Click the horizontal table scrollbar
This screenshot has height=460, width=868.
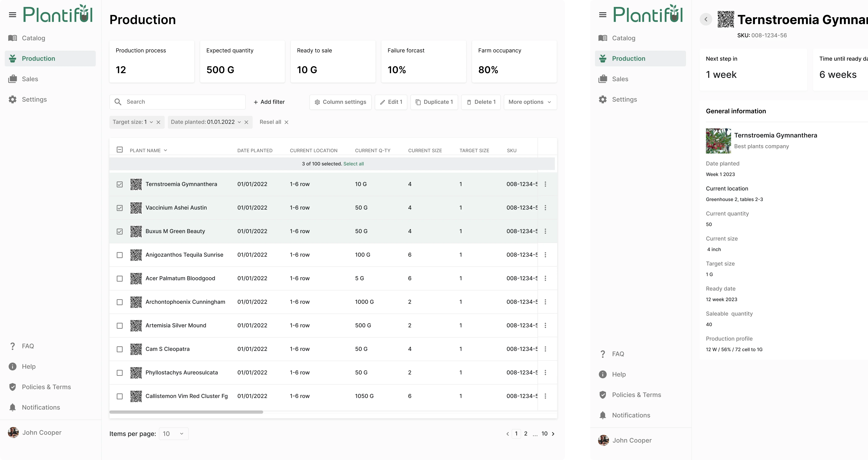tap(186, 412)
